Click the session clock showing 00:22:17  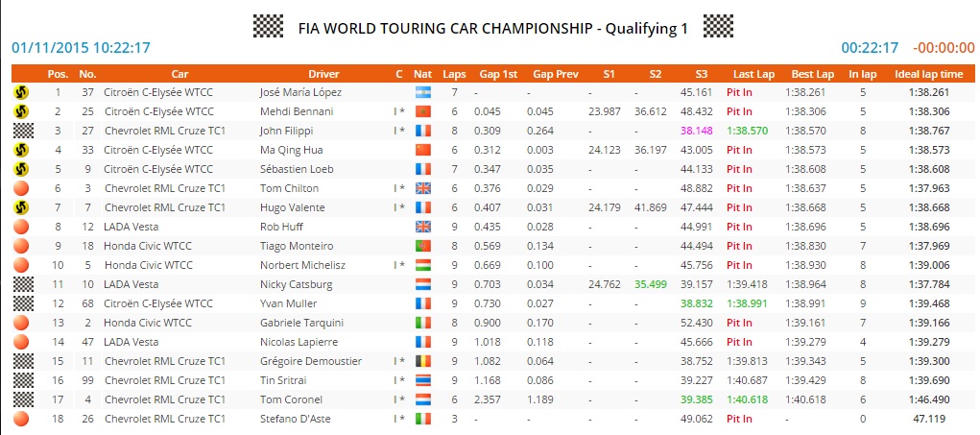click(869, 47)
